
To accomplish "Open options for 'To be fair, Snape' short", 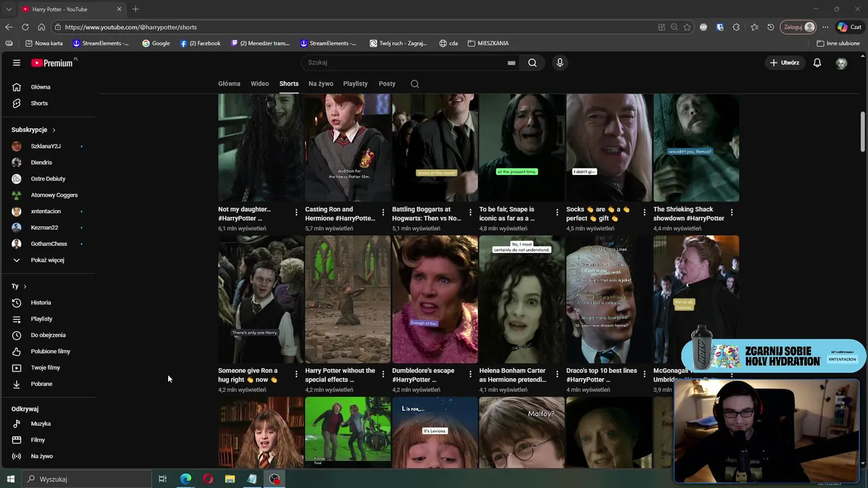I will click(557, 213).
